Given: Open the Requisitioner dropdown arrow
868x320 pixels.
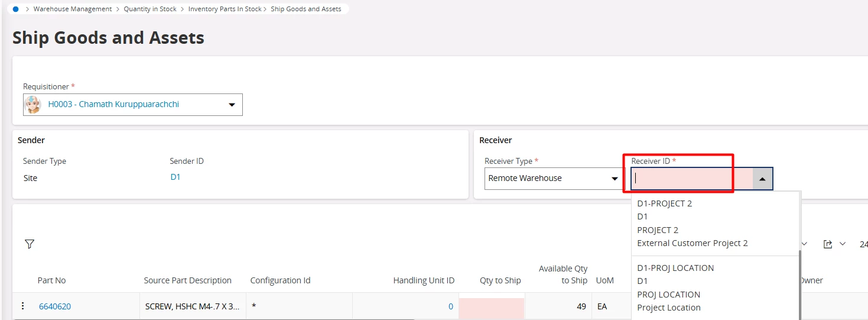Looking at the screenshot, I should point(232,105).
